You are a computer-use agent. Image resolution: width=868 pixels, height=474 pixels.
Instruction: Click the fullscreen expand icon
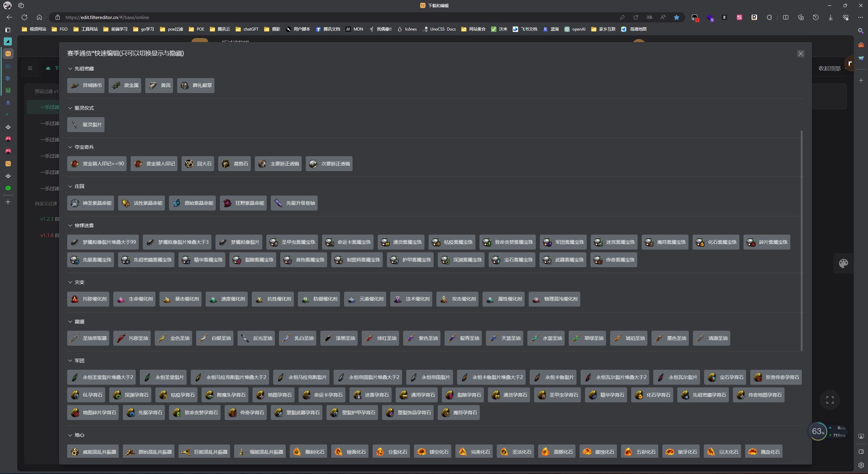(x=830, y=400)
